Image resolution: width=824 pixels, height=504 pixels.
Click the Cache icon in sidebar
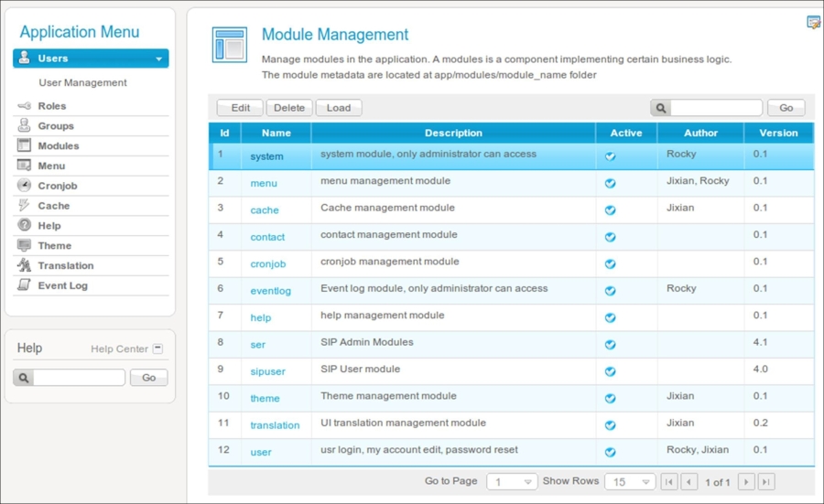[x=24, y=206]
